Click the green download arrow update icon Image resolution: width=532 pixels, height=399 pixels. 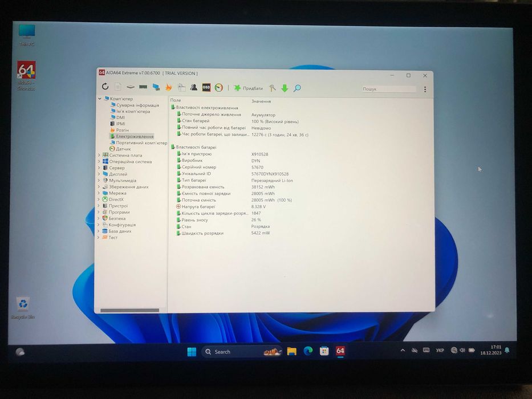point(285,88)
